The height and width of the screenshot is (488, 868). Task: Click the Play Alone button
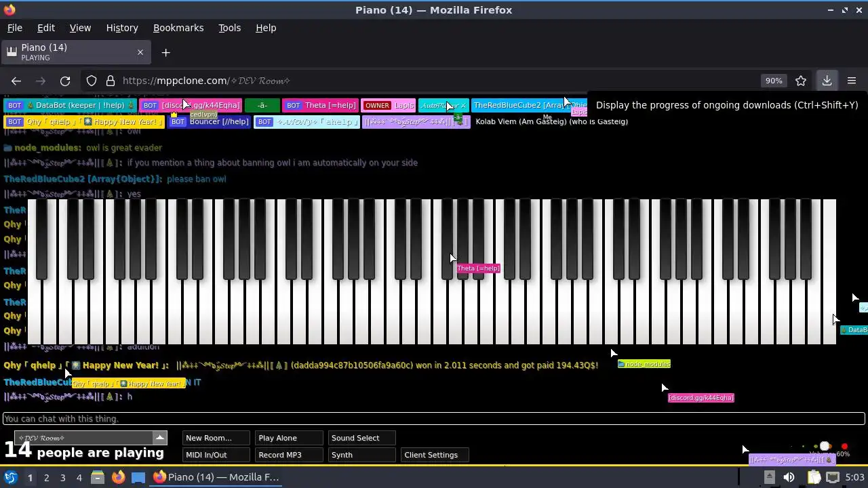point(289,438)
